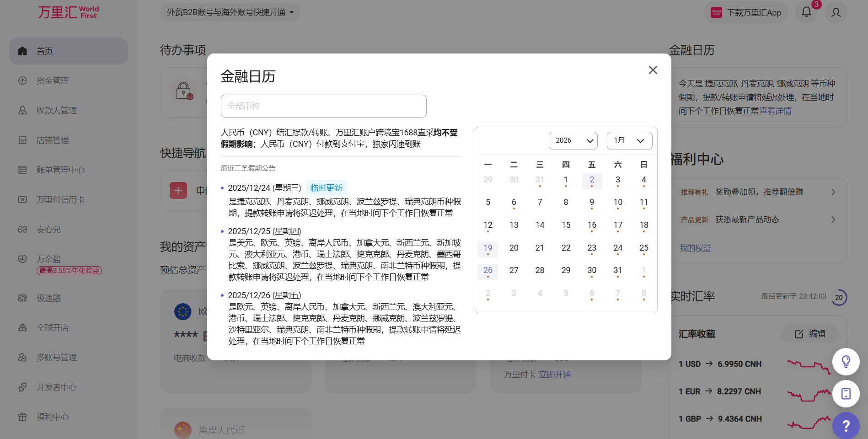Close the 金融日历 dialog
The height and width of the screenshot is (439, 868).
[653, 70]
